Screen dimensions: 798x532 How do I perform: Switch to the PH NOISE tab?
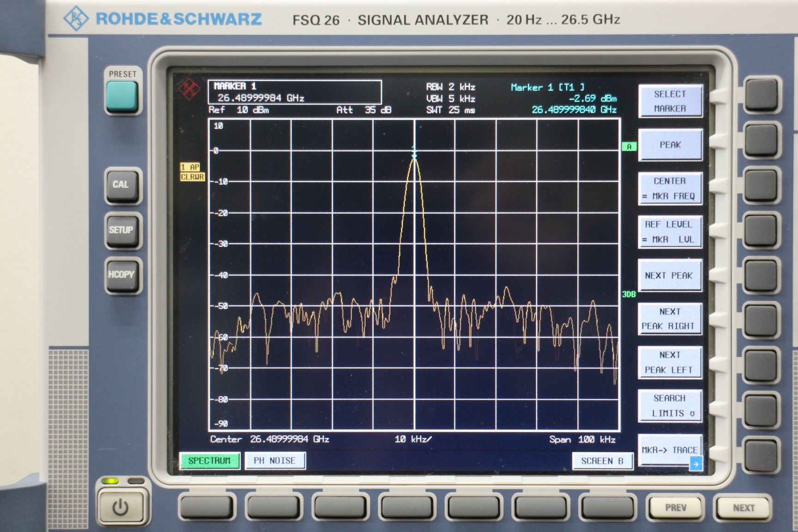tap(275, 461)
